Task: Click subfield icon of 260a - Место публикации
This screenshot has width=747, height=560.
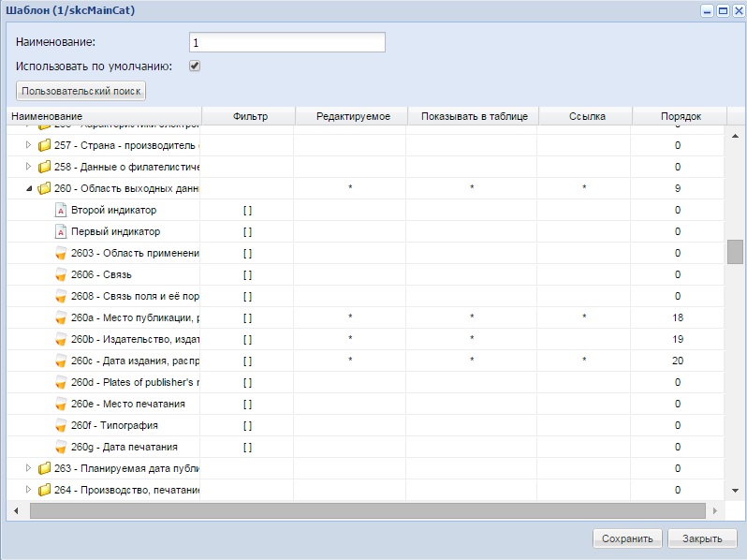Action: [61, 317]
